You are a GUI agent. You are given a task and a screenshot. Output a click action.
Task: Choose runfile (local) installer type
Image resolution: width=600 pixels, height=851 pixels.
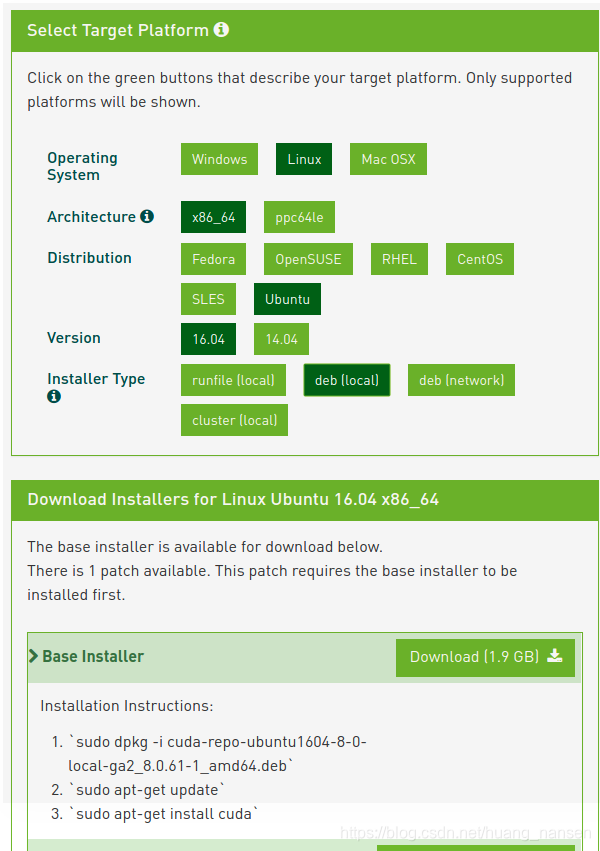click(233, 380)
